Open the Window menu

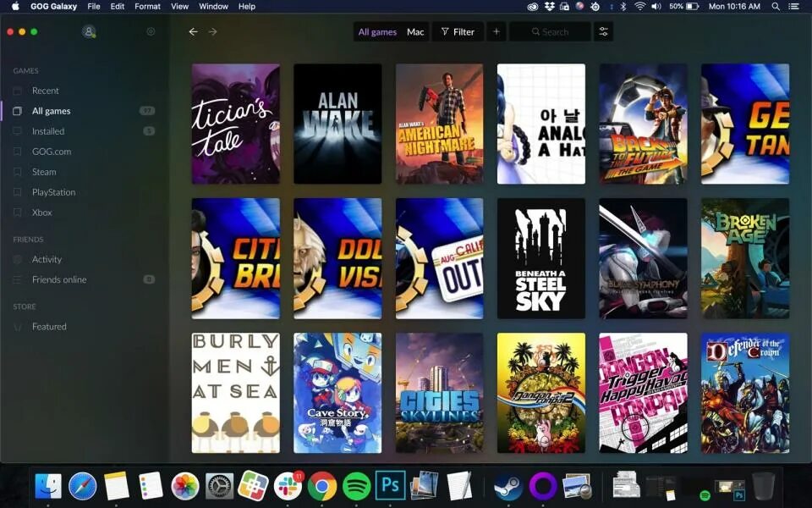(213, 6)
